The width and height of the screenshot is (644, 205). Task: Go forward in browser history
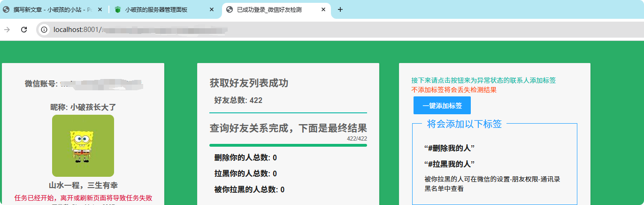[x=7, y=30]
